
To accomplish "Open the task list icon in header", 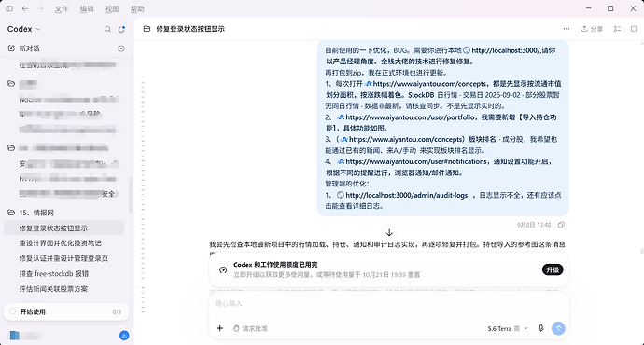I will [x=617, y=29].
